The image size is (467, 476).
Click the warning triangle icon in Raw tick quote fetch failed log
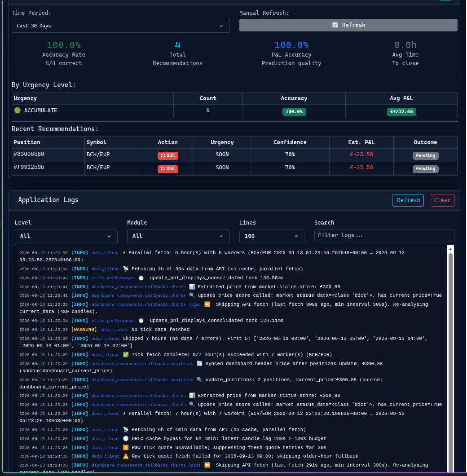tap(126, 456)
